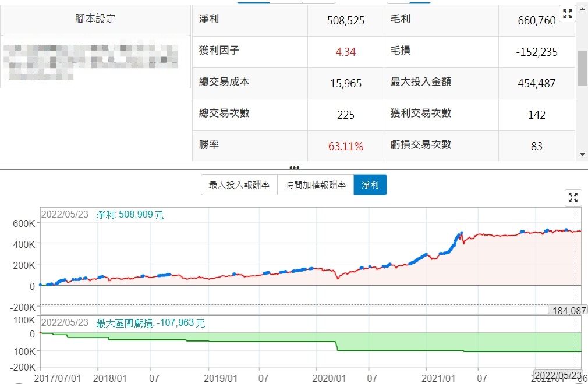Click the 最大區間虧損 legend label in drawdown chart
This screenshot has width=588, height=384.
(x=150, y=323)
